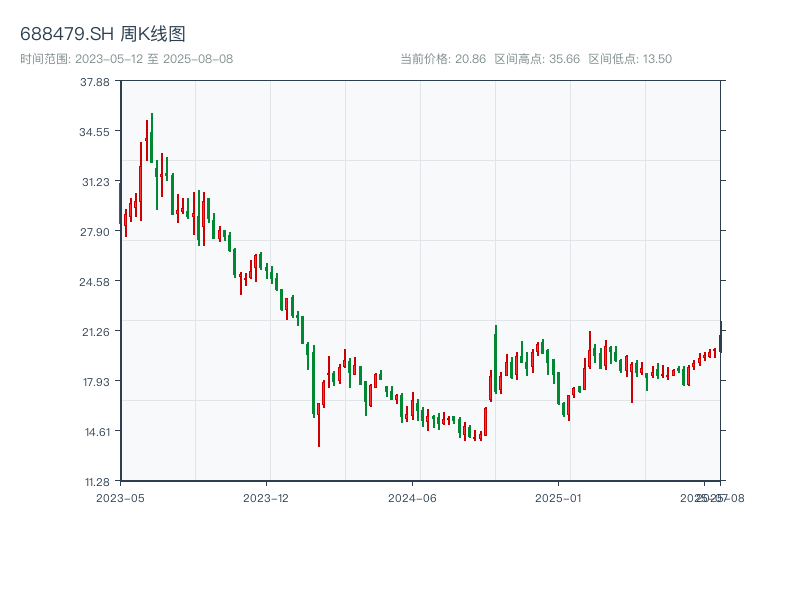Click the 当前价格 20.86 label

(x=443, y=59)
